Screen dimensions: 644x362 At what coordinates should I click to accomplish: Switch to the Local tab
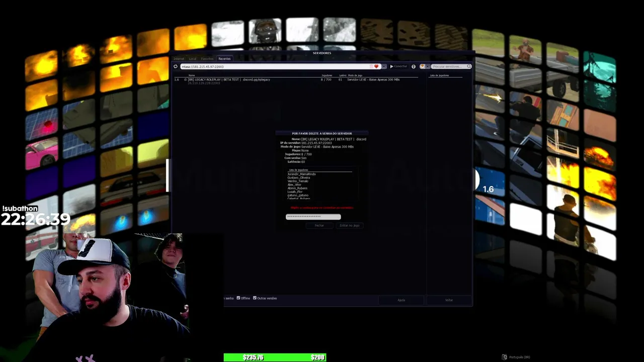point(193,59)
